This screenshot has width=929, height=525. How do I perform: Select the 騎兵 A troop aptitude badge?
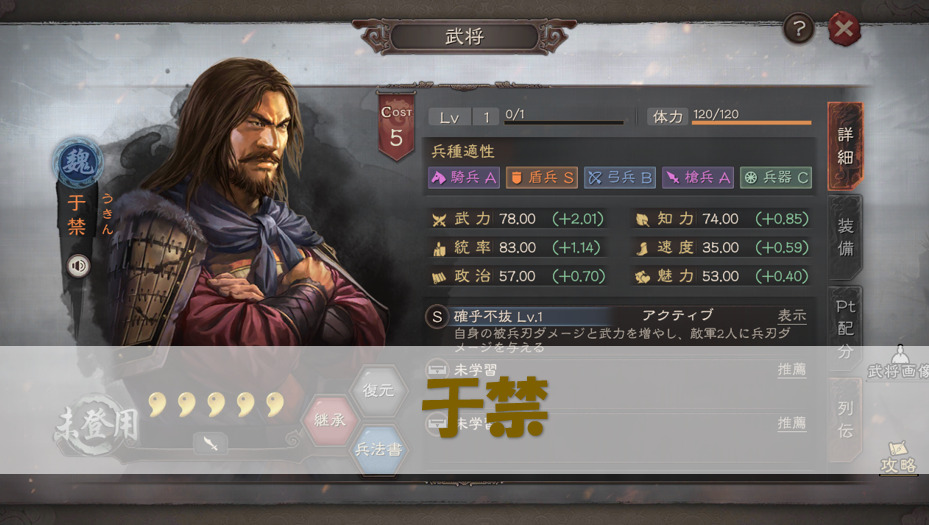(x=464, y=177)
